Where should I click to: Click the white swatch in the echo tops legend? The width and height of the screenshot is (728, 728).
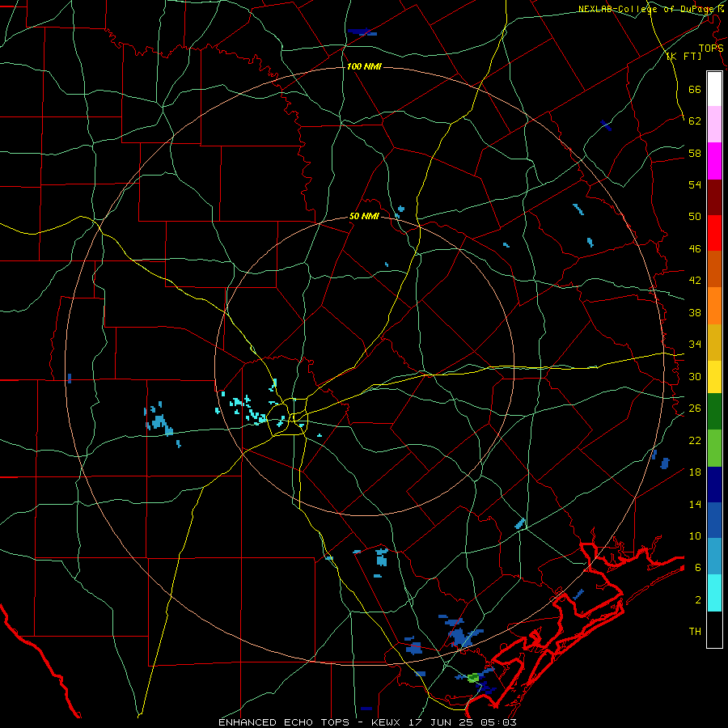click(x=714, y=89)
